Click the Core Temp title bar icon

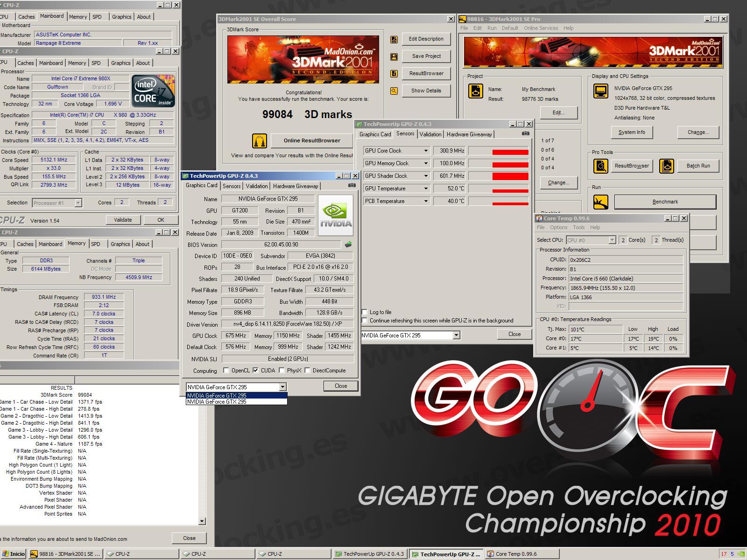click(539, 218)
